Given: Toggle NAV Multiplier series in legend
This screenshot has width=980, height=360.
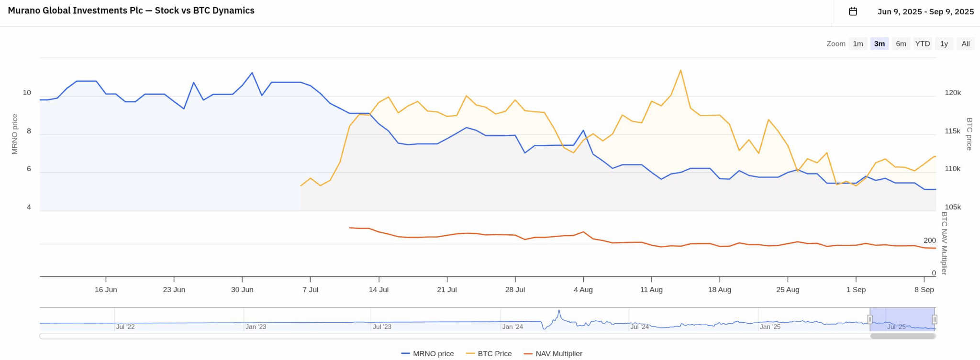Looking at the screenshot, I should 553,354.
